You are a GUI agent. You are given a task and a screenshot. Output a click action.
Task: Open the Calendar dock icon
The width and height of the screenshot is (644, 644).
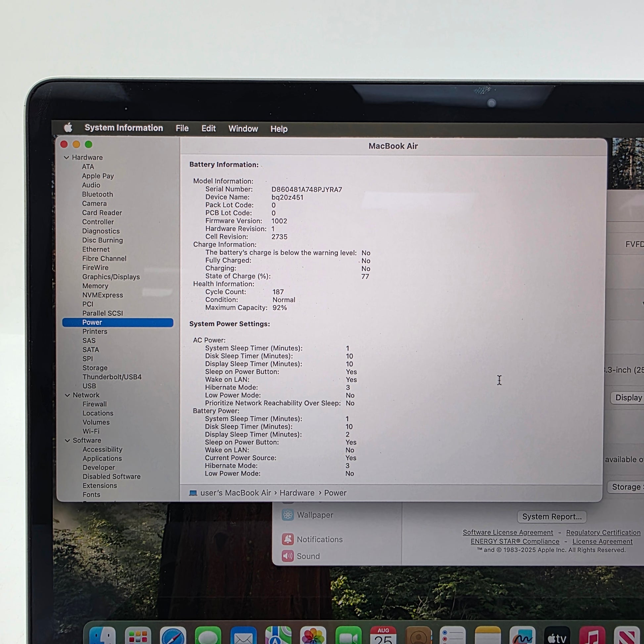click(x=383, y=635)
